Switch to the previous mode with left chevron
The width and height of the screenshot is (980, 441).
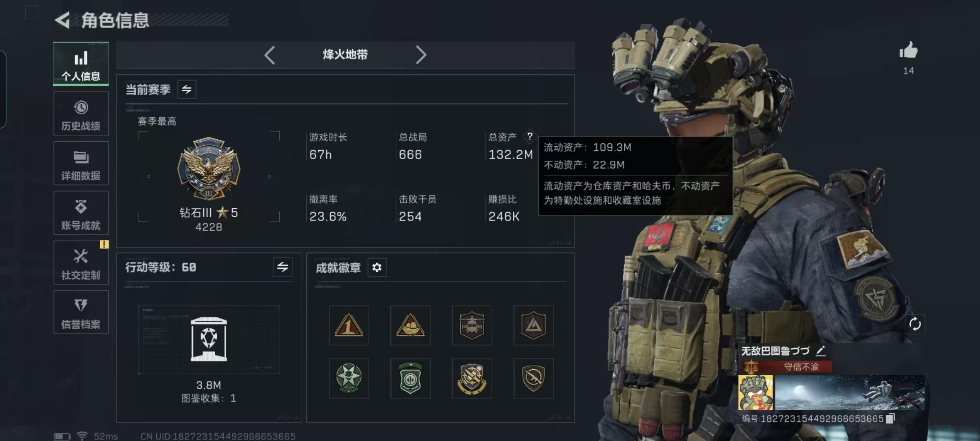(x=269, y=55)
